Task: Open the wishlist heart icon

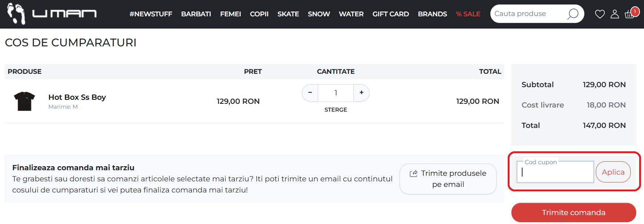Action: point(600,14)
